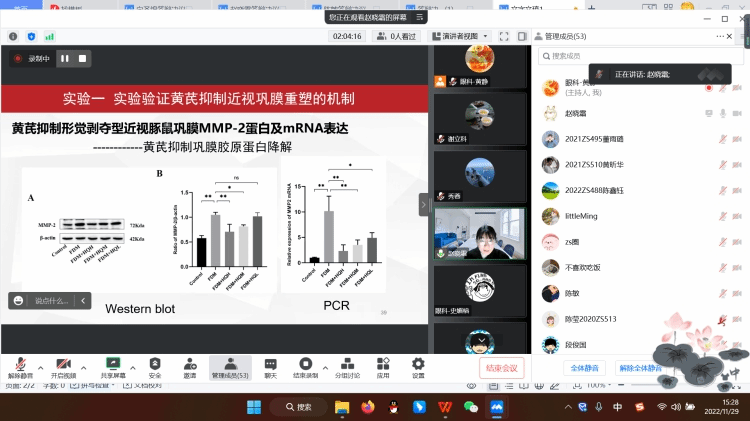The height and width of the screenshot is (421, 750).
Task: Open meeting 设置 gear icon
Action: (418, 364)
